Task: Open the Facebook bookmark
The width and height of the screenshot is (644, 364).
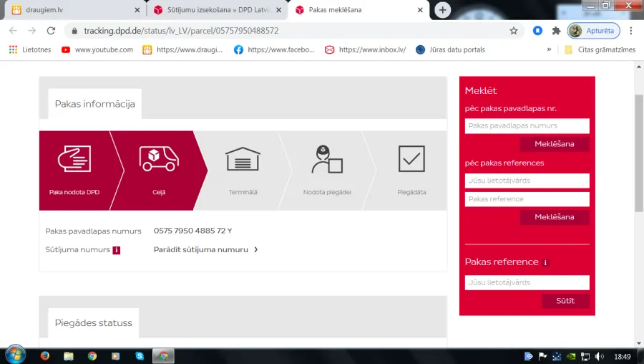Action: click(274, 49)
